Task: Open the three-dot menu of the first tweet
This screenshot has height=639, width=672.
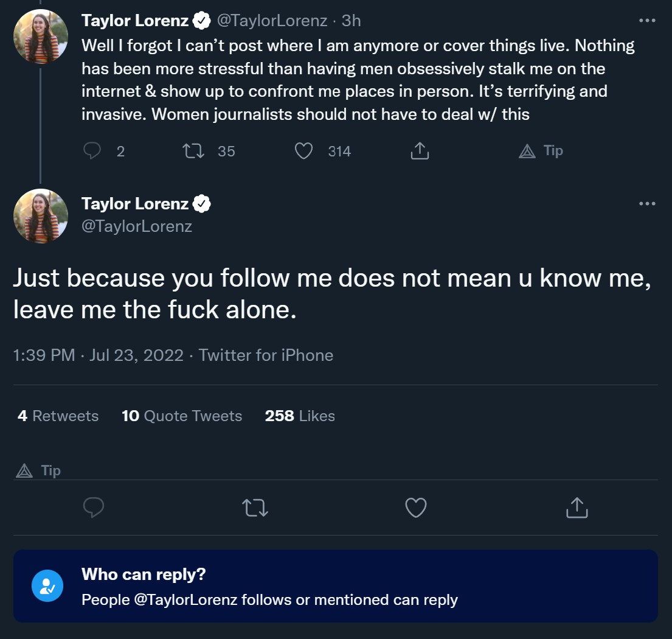Action: (647, 20)
